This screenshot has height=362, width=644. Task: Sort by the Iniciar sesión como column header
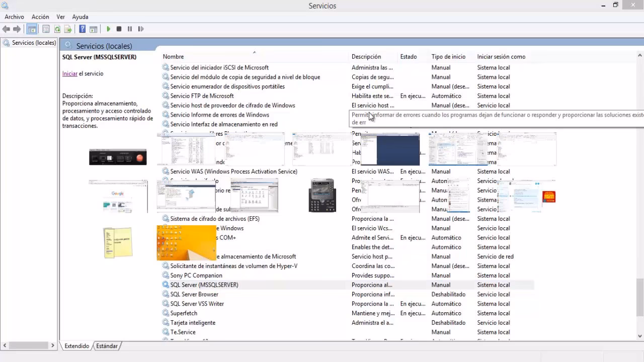point(501,57)
